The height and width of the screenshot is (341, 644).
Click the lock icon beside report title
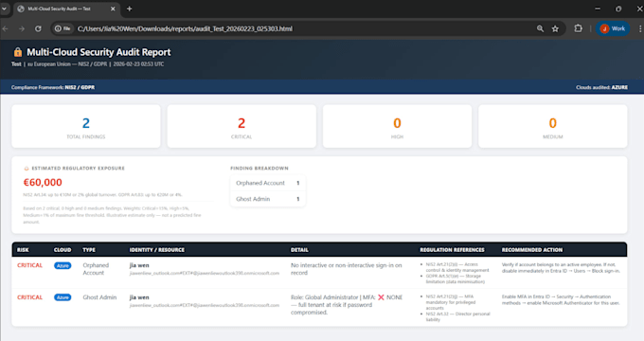coord(18,52)
